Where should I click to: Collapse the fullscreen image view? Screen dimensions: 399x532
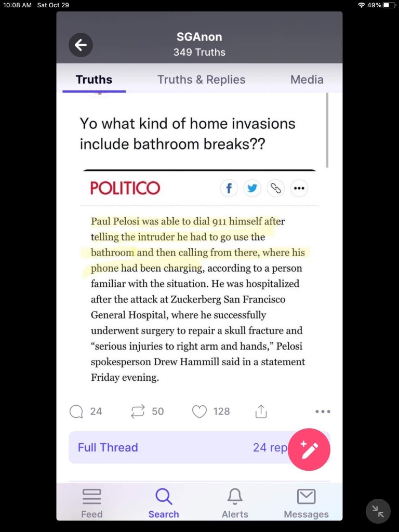[378, 511]
